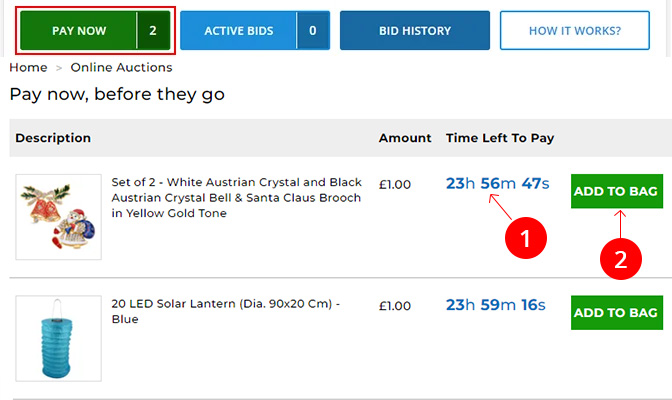This screenshot has height=400, width=672.
Task: Click the 23h 56m 47s countdown timer
Action: (496, 183)
